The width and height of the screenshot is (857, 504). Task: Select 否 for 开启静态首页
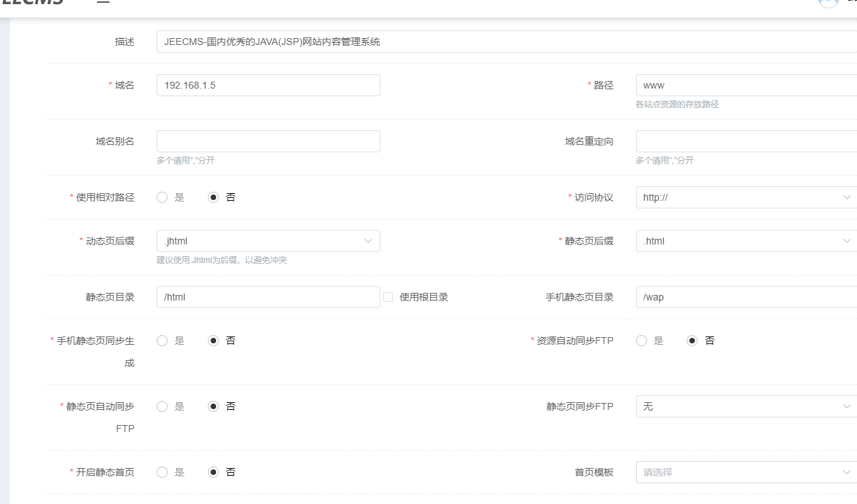(213, 472)
